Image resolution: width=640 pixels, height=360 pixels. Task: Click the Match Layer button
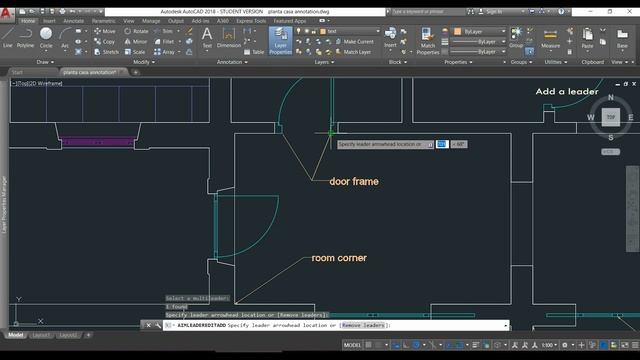click(x=353, y=52)
